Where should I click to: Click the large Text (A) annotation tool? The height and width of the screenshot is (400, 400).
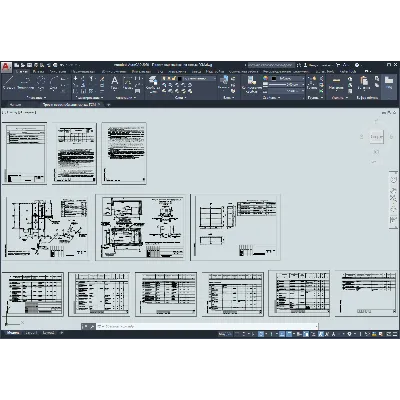coord(114,83)
